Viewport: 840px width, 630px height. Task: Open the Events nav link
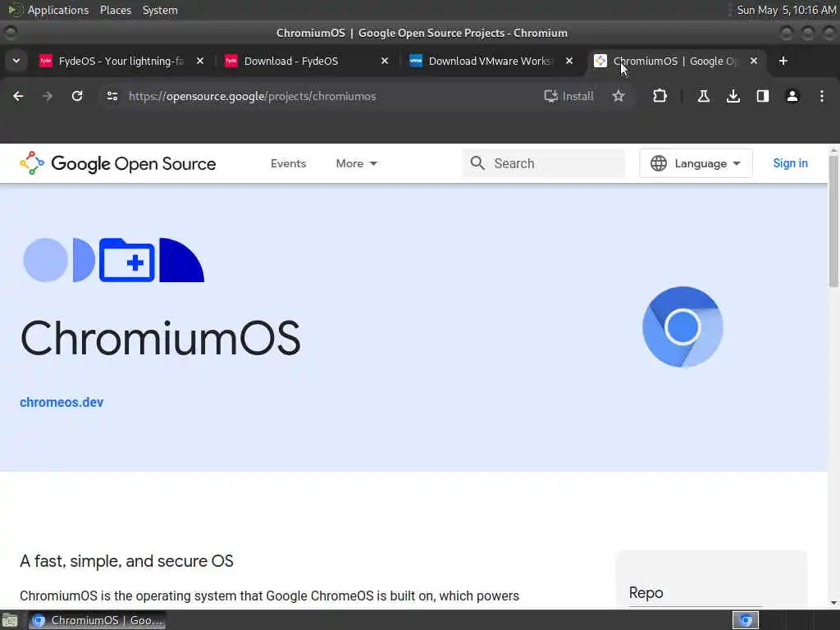pos(288,163)
